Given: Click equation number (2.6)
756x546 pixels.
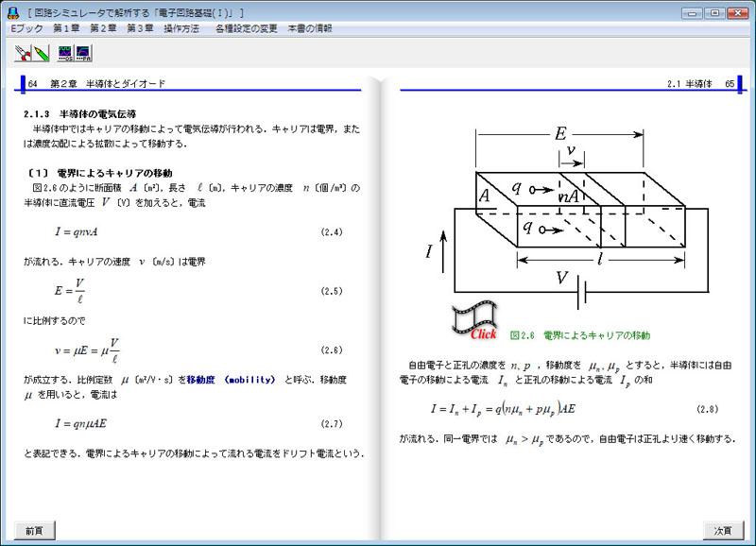Looking at the screenshot, I should (x=332, y=350).
